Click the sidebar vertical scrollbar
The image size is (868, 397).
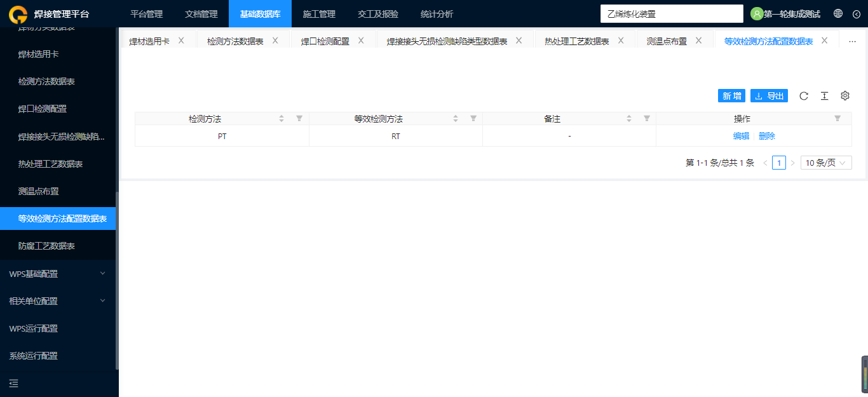(x=117, y=280)
